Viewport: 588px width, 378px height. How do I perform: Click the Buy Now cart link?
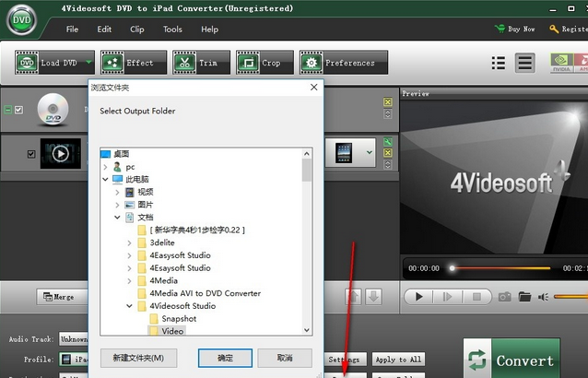point(515,29)
